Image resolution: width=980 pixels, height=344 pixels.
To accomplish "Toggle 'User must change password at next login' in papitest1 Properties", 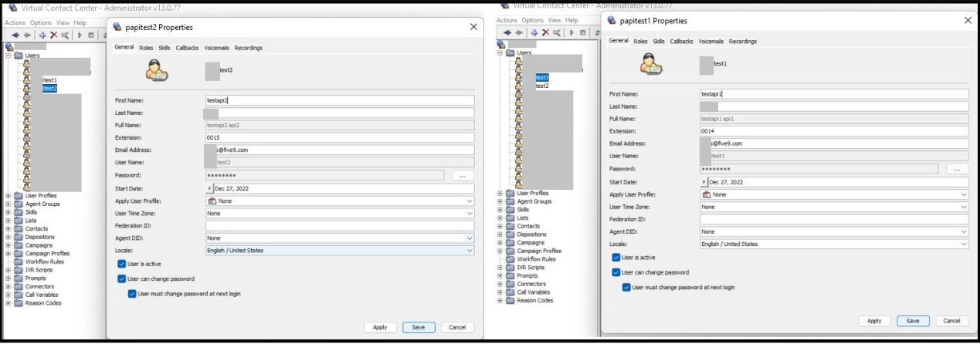I will pyautogui.click(x=627, y=287).
